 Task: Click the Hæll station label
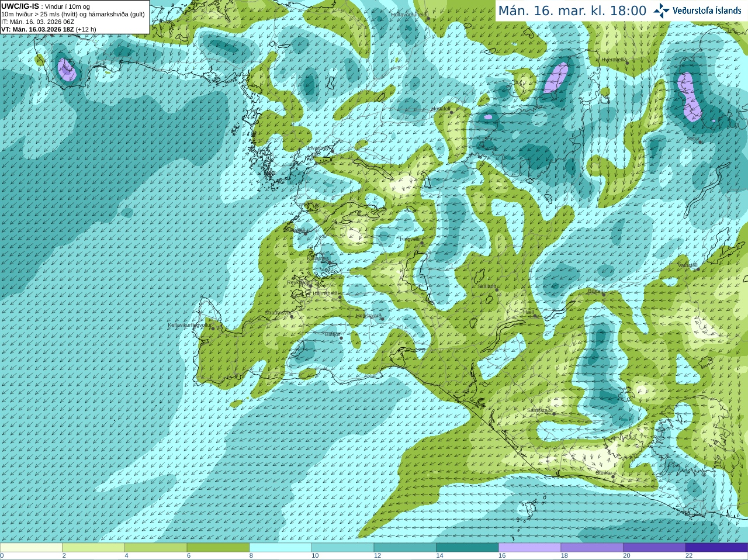528,312
